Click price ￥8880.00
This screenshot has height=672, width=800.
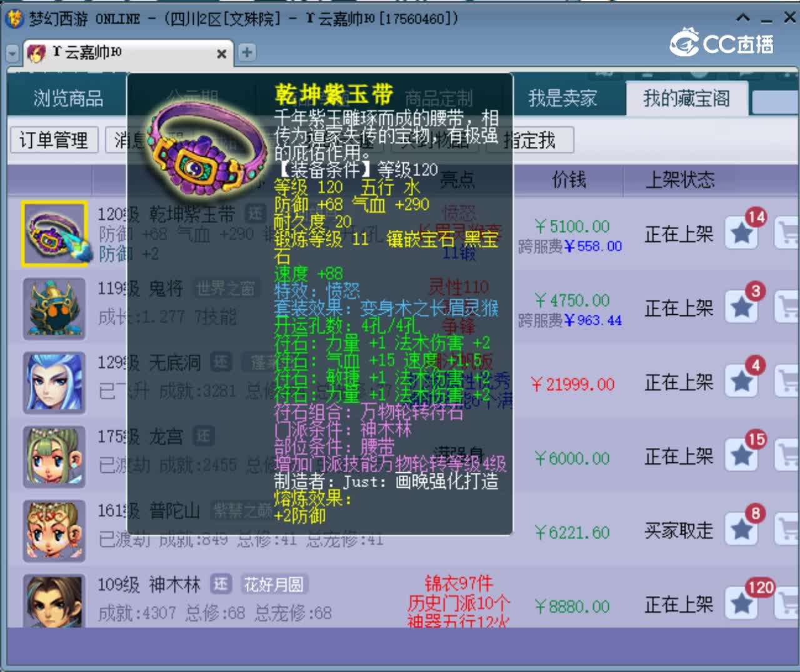tap(572, 606)
